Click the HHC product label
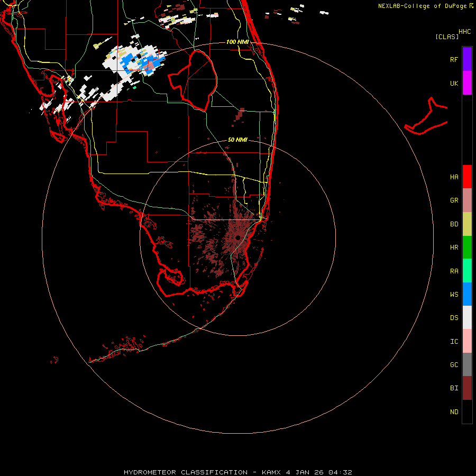The height and width of the screenshot is (476, 476). pyautogui.click(x=465, y=32)
